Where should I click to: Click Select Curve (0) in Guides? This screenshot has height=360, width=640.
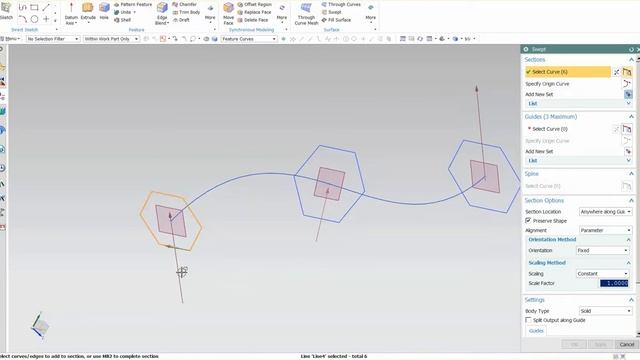[549, 129]
